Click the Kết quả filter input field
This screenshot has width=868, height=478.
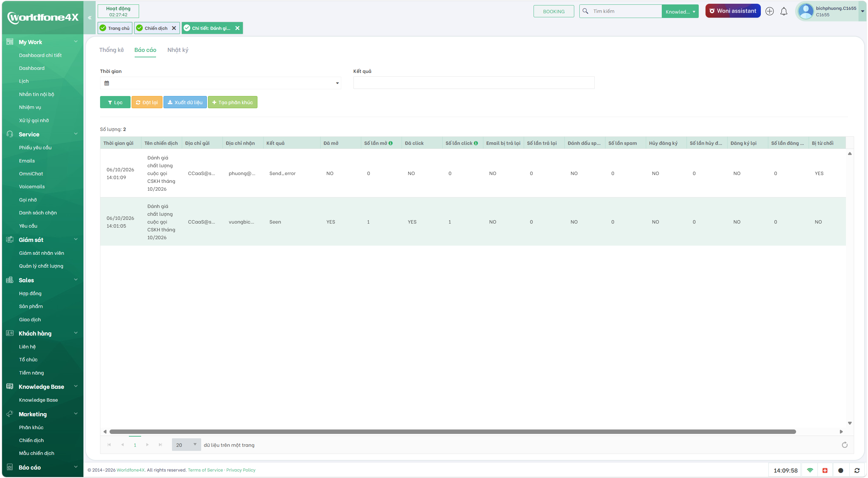tap(474, 83)
